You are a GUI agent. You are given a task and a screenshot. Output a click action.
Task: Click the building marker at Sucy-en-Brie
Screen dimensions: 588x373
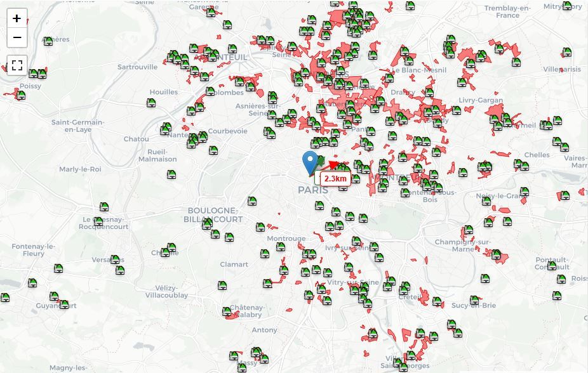pyautogui.click(x=474, y=300)
